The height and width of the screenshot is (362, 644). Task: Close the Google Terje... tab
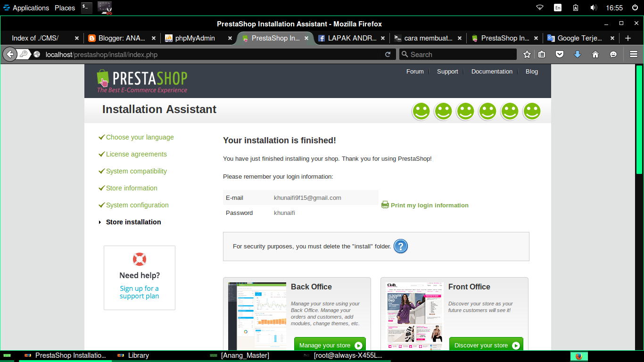point(612,38)
